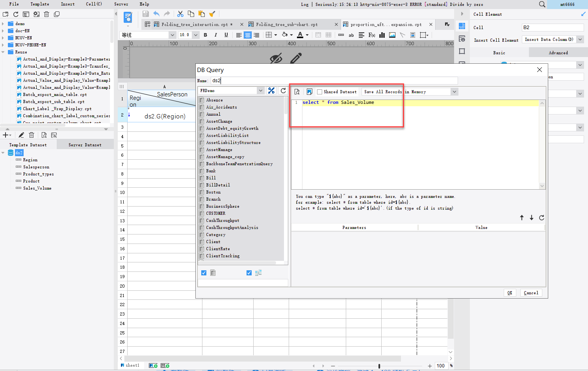Enable the Shared Dataset checkbox

pyautogui.click(x=320, y=92)
